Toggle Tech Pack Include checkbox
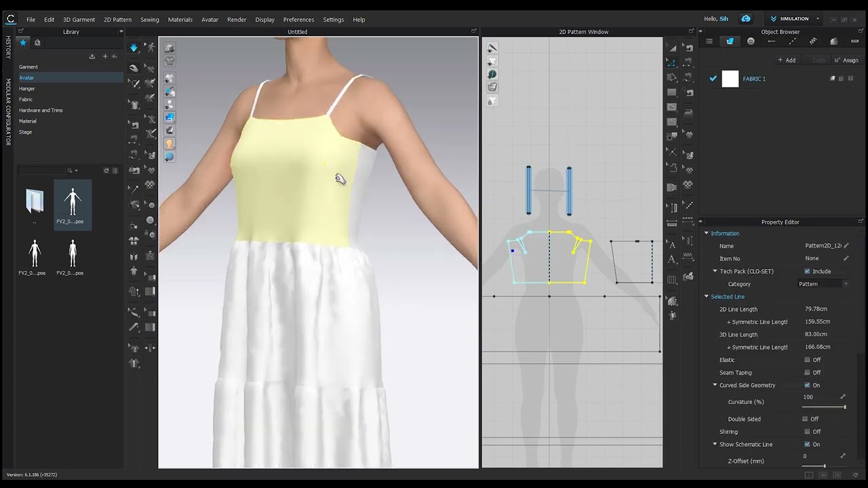Screen dimensions: 868x488 click(x=807, y=271)
